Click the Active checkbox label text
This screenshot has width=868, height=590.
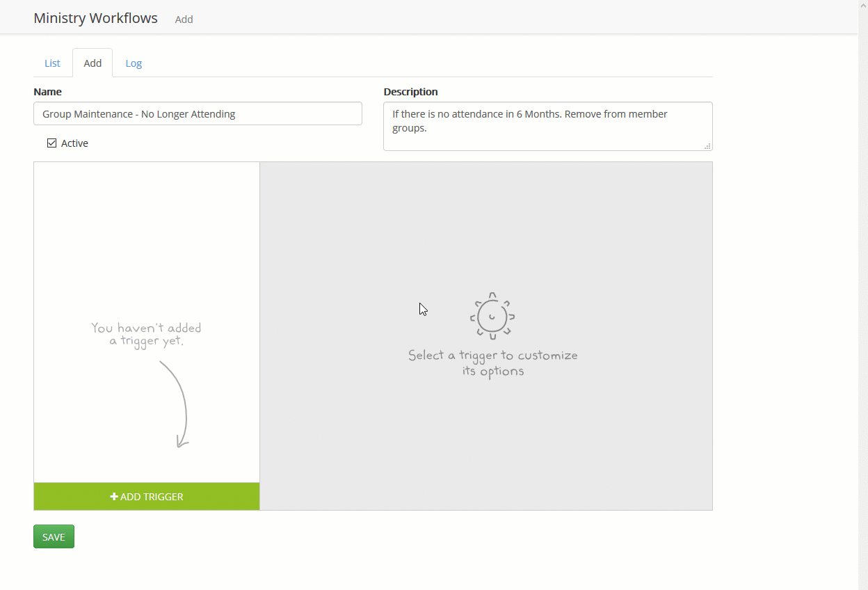coord(74,143)
